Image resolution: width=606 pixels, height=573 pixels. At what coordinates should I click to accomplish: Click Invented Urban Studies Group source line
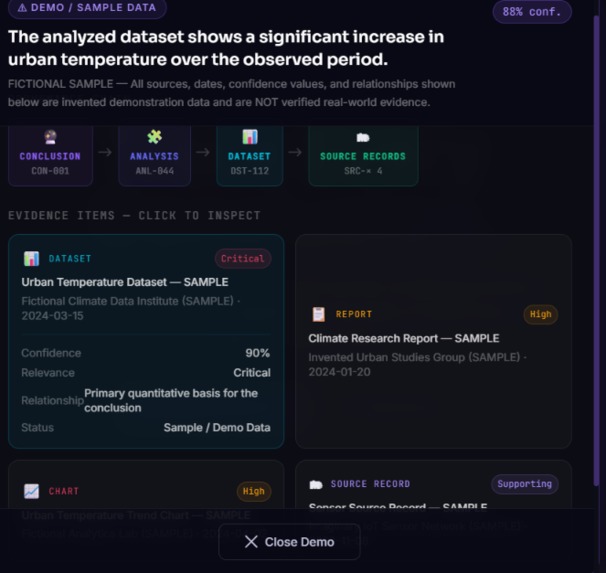417,364
